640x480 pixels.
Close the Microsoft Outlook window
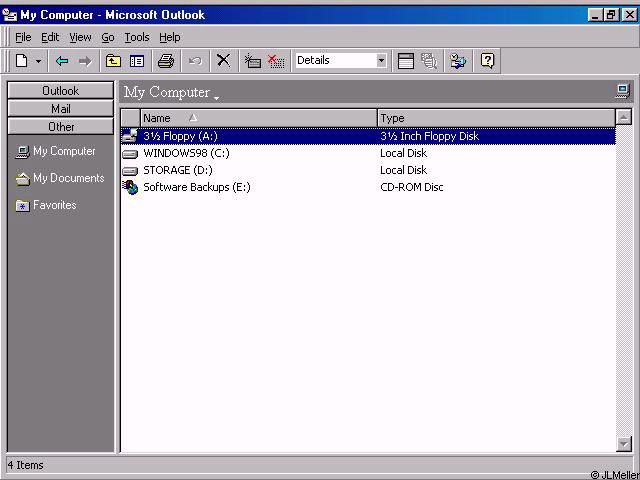[x=629, y=15]
